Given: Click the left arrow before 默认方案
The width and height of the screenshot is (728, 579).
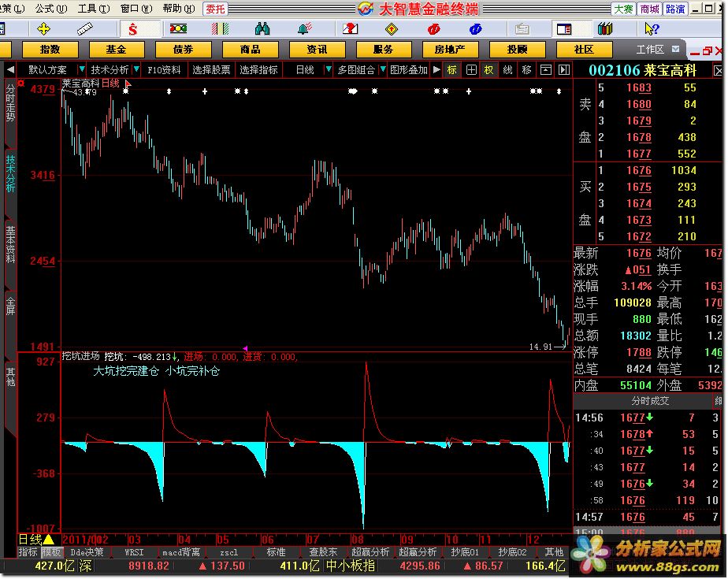Looking at the screenshot, I should (x=10, y=70).
